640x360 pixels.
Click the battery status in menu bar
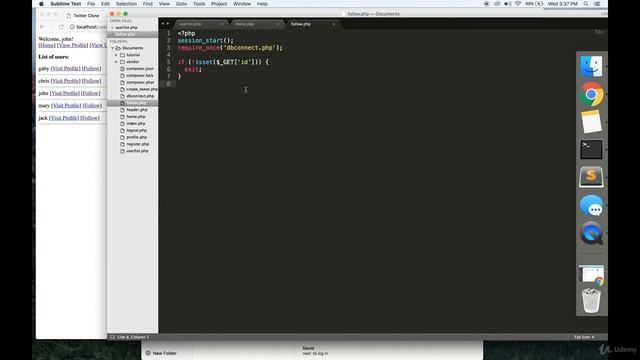[534, 4]
